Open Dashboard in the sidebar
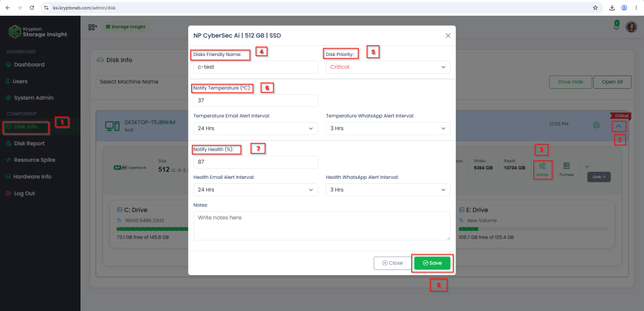Viewport: 644px width, 311px height. (x=29, y=65)
